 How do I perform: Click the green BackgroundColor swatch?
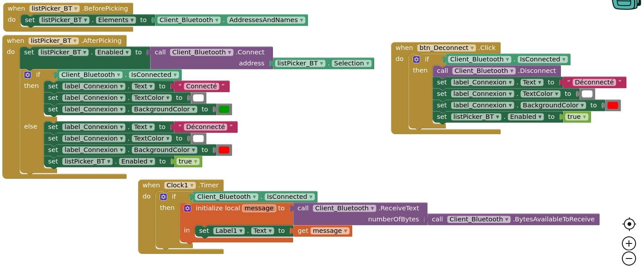(224, 109)
